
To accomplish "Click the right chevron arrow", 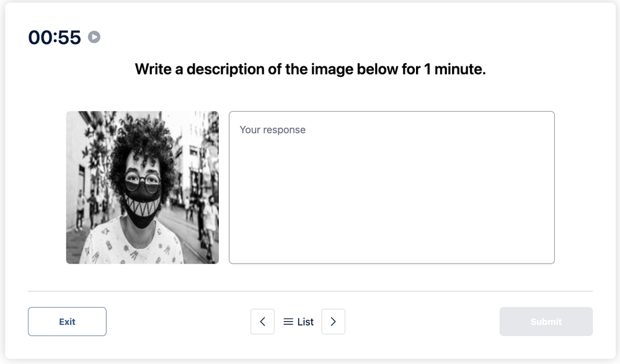I will (333, 321).
